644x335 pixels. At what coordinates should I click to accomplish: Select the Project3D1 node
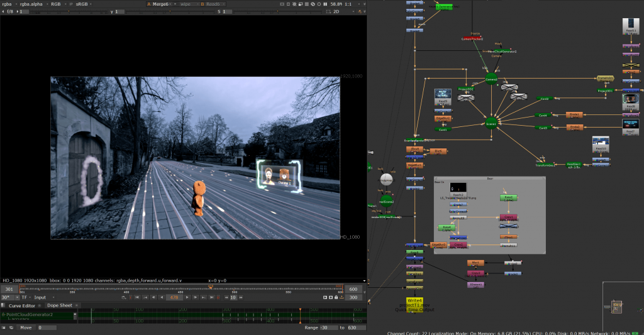pos(606,91)
